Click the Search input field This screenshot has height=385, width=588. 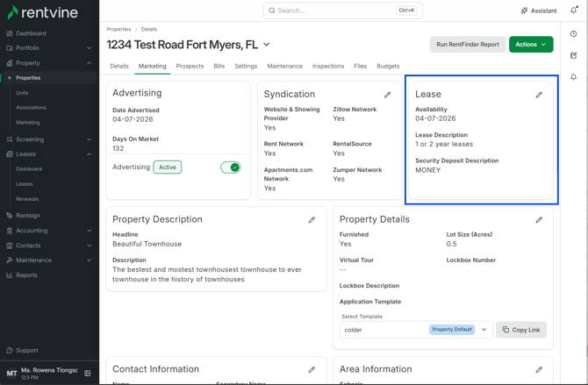tap(343, 11)
